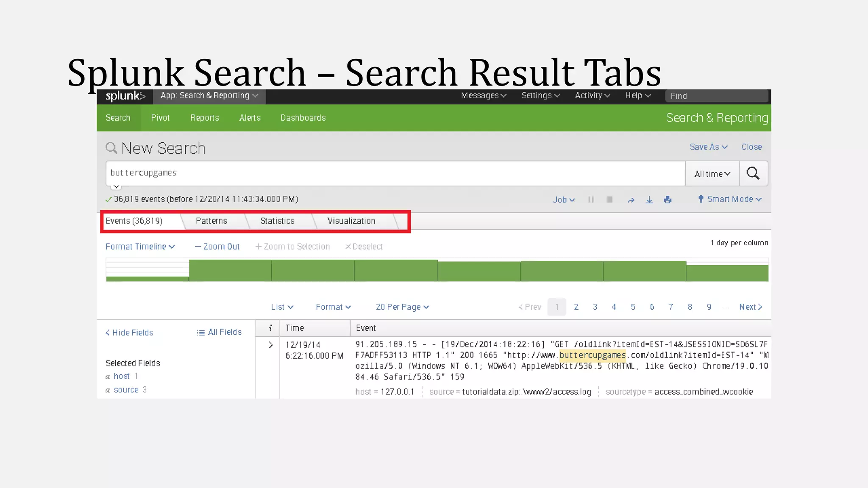Click the Find input box

pos(717,96)
